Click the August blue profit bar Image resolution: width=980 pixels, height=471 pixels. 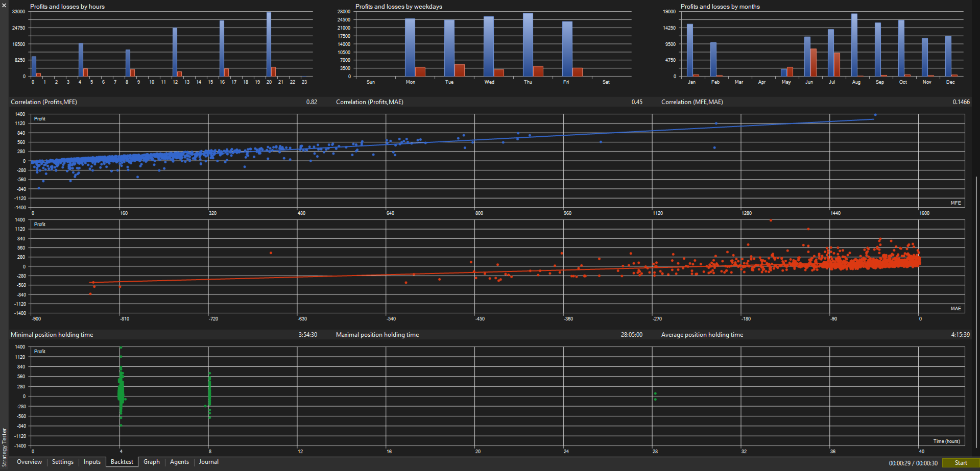coord(854,45)
